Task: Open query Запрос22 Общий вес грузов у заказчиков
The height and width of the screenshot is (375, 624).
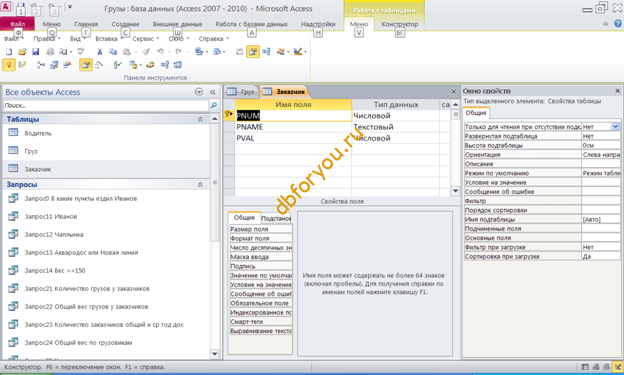Action: (86, 307)
